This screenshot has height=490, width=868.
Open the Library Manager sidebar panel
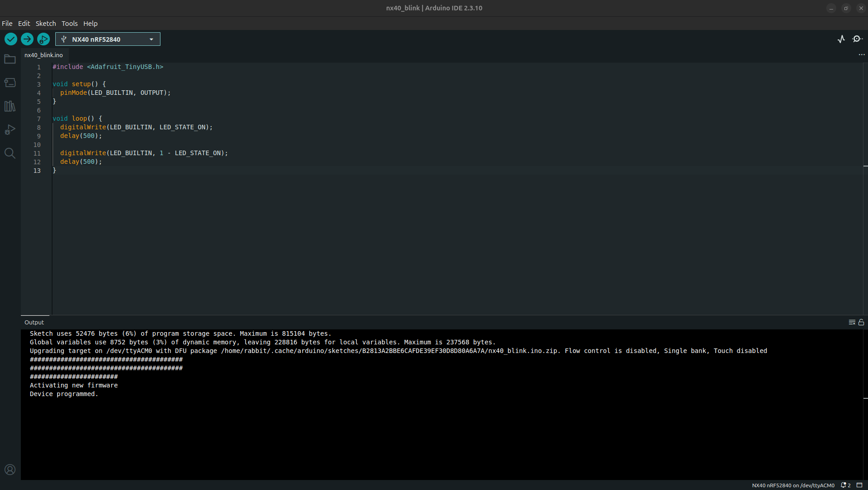point(10,106)
